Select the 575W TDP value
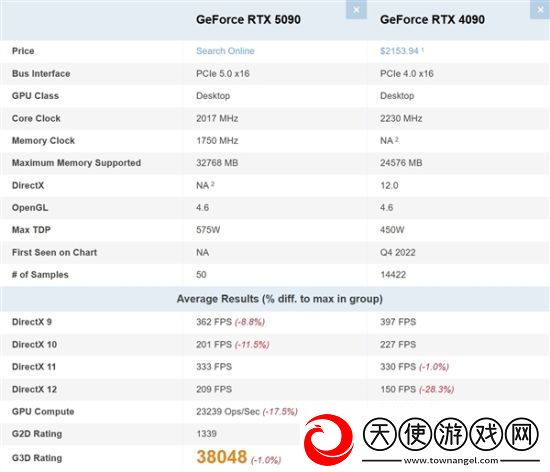This screenshot has width=550, height=472. pyautogui.click(x=208, y=230)
